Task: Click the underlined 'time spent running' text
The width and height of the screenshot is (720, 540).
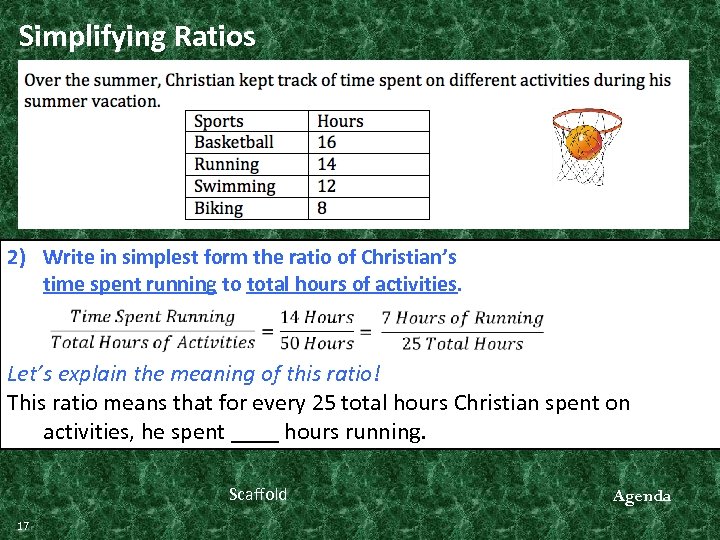Action: pyautogui.click(x=129, y=284)
